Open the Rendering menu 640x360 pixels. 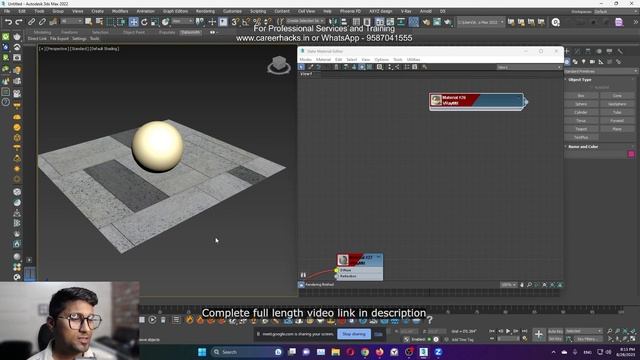click(205, 11)
